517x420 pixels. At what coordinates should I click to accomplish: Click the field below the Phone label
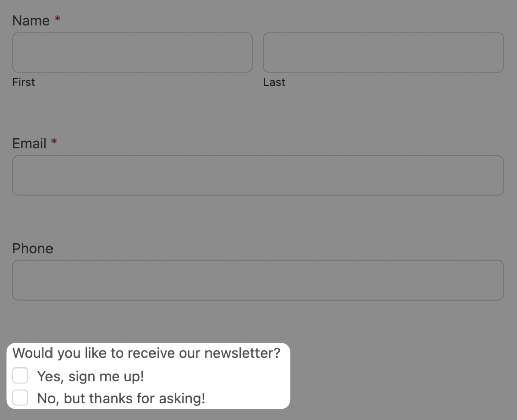tap(258, 280)
